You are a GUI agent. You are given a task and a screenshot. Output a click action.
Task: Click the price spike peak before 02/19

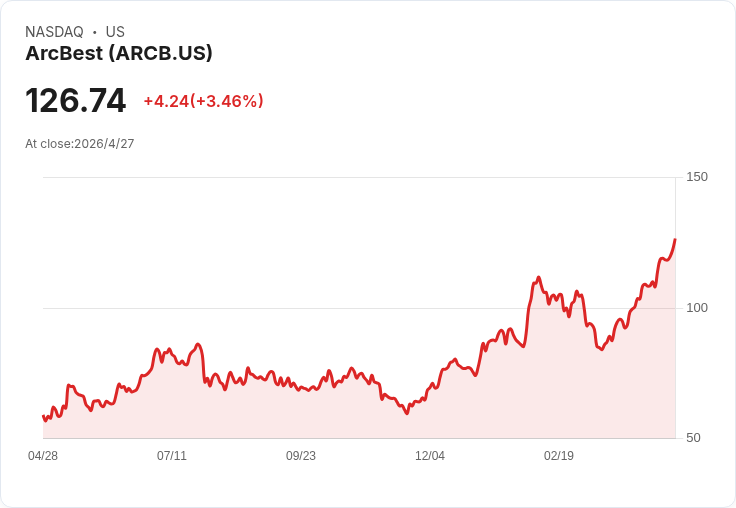click(x=538, y=277)
